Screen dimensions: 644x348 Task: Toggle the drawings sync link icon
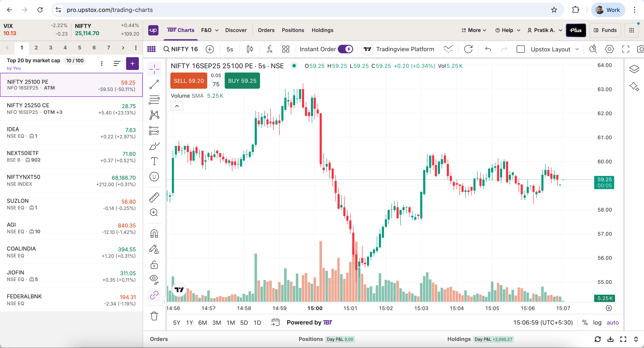pyautogui.click(x=154, y=295)
